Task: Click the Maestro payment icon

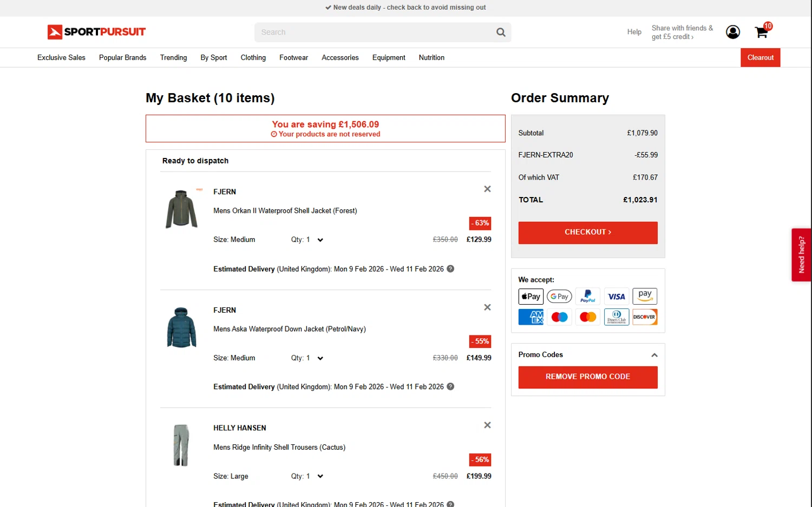Action: (559, 317)
